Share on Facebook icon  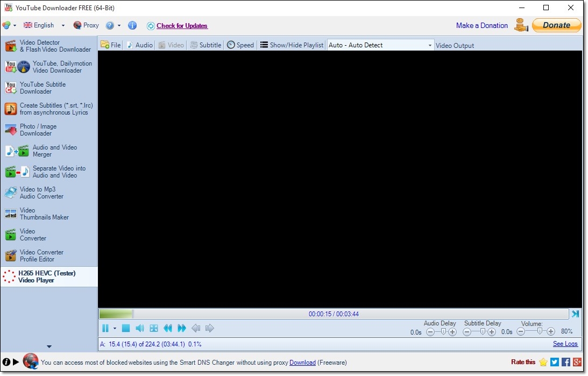click(x=566, y=362)
